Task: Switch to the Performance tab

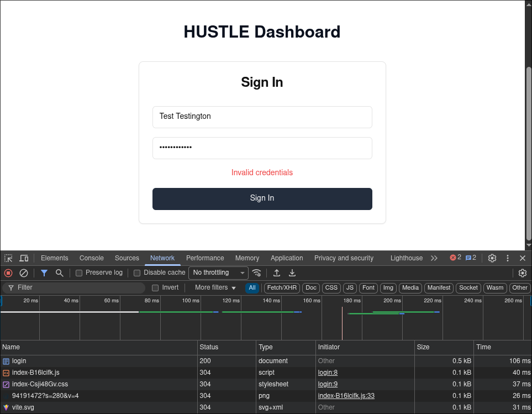Action: pyautogui.click(x=205, y=258)
